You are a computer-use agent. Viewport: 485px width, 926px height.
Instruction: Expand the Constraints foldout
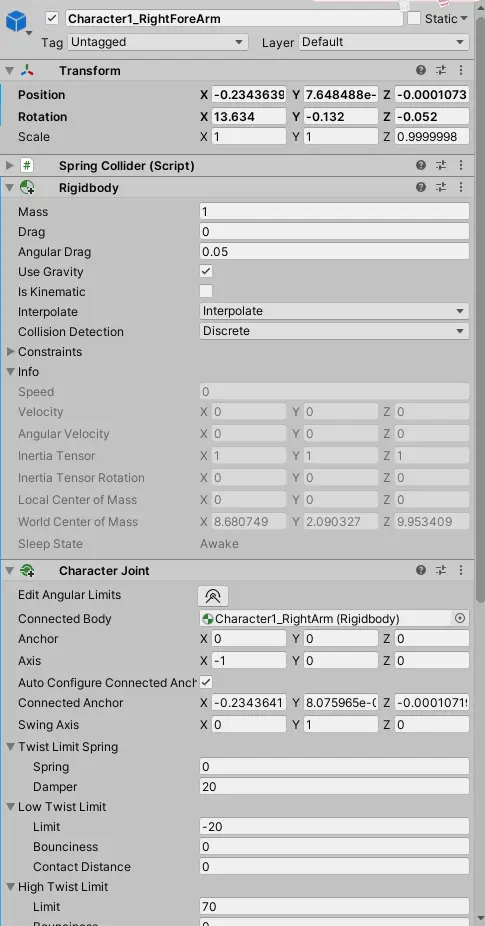pos(10,351)
